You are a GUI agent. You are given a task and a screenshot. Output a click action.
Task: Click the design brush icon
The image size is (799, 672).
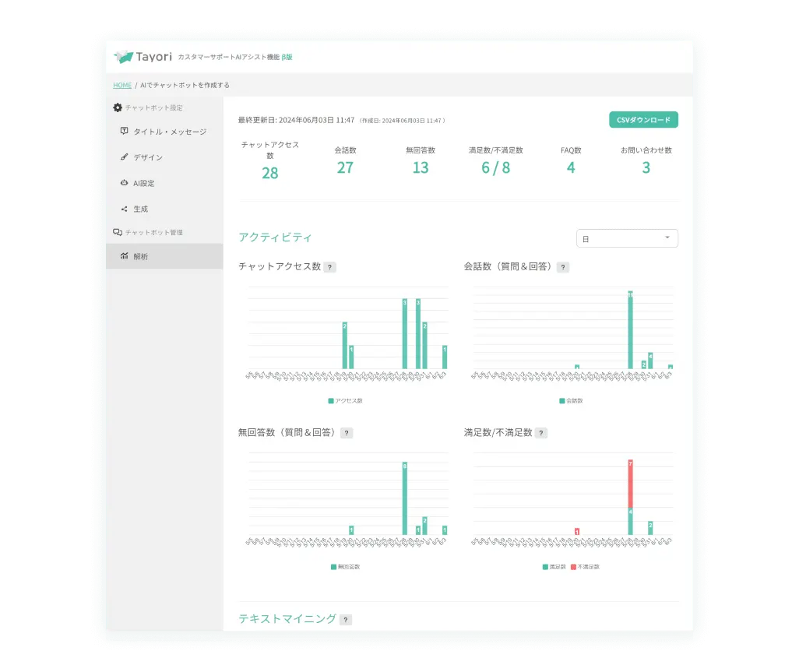pyautogui.click(x=124, y=157)
